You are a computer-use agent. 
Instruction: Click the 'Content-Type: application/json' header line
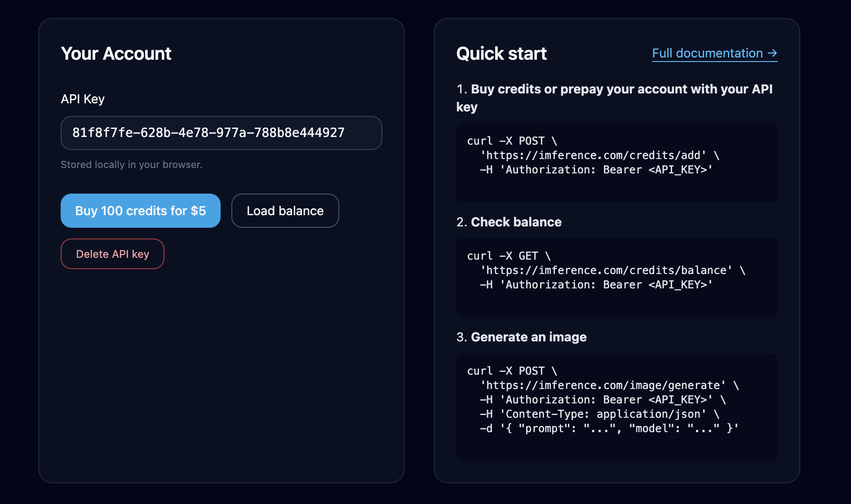tap(600, 414)
